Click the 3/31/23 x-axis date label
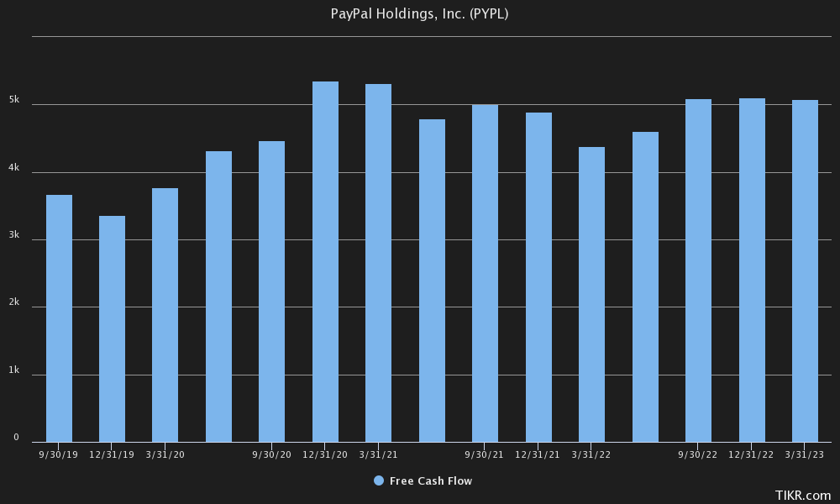The width and height of the screenshot is (840, 504). (805, 454)
